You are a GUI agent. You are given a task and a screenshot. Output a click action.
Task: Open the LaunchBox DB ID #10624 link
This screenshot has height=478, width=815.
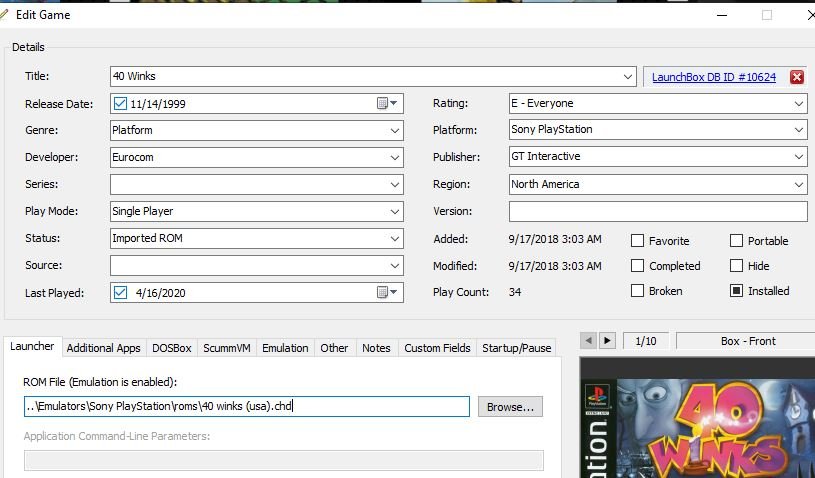coord(714,77)
